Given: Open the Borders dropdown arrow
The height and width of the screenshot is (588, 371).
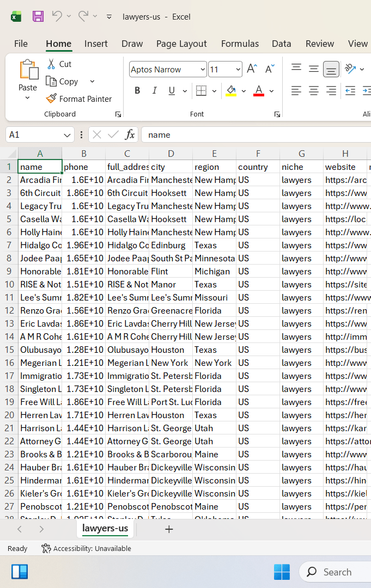Looking at the screenshot, I should (214, 91).
